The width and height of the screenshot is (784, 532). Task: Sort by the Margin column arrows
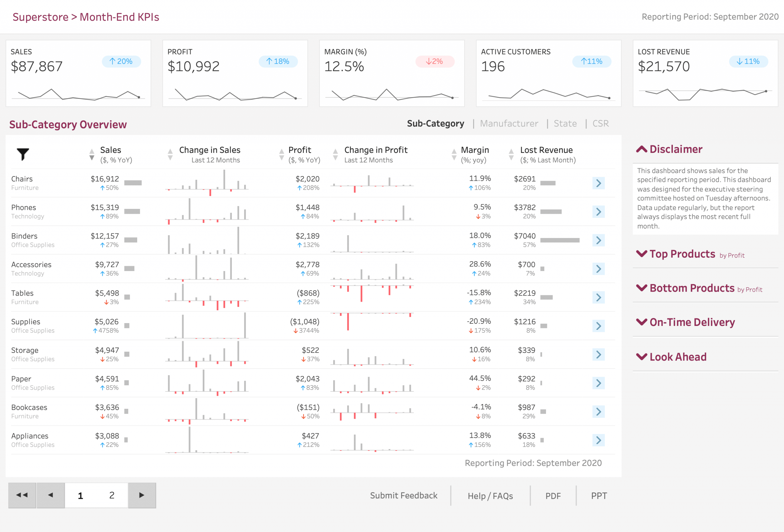(454, 154)
